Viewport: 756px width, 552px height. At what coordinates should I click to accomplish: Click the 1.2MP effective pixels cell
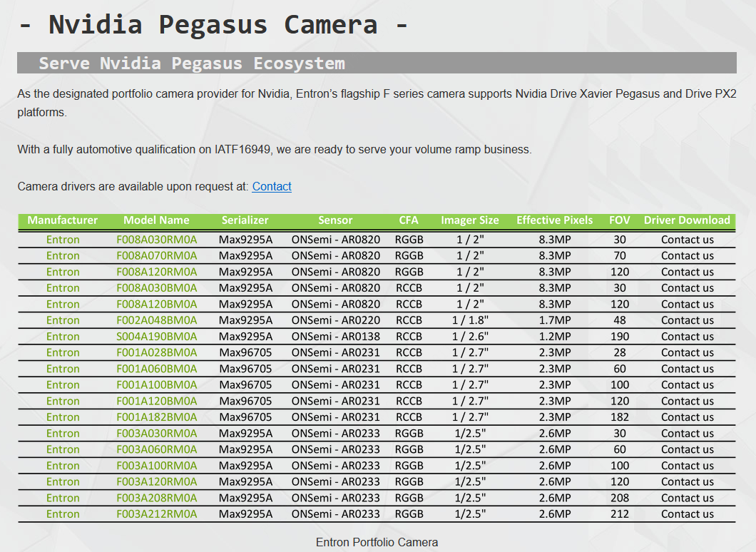[x=554, y=337]
